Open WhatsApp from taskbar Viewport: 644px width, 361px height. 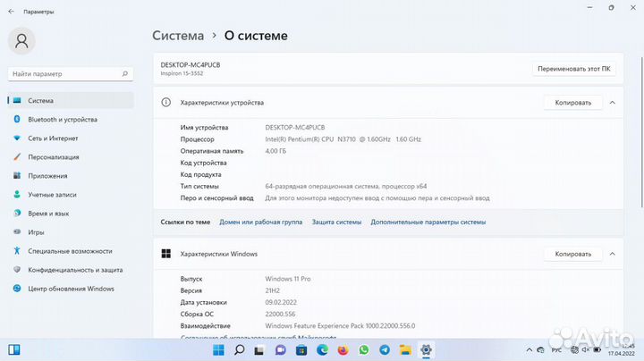pyautogui.click(x=364, y=350)
